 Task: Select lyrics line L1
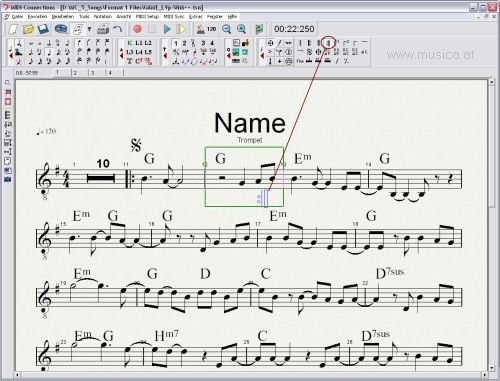(139, 43)
